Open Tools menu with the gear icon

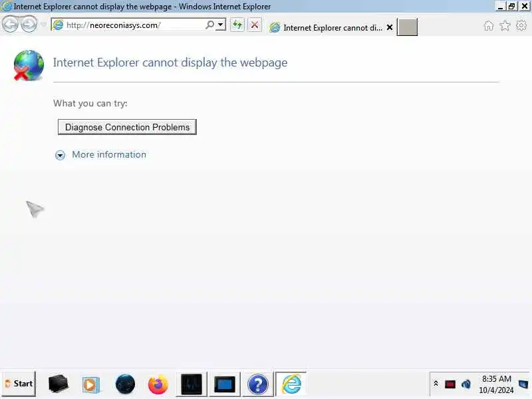(x=521, y=25)
